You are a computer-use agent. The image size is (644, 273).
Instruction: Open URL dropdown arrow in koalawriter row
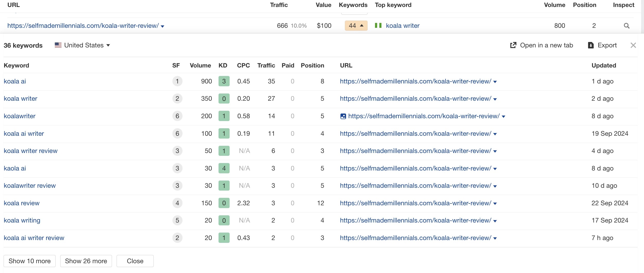point(503,117)
